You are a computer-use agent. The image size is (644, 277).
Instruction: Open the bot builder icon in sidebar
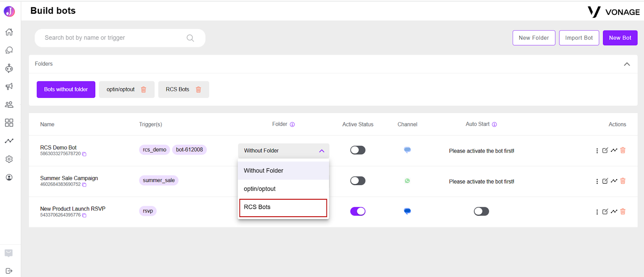[x=9, y=68]
